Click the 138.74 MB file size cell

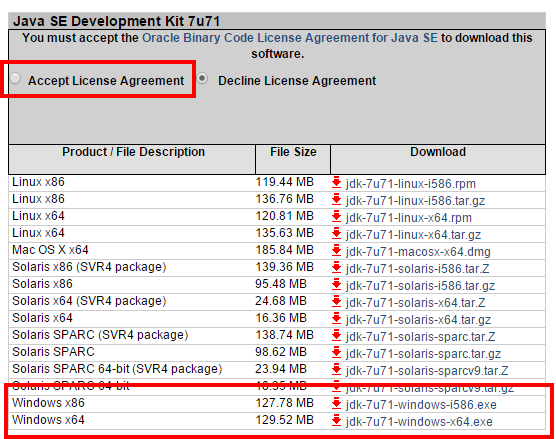pyautogui.click(x=285, y=335)
